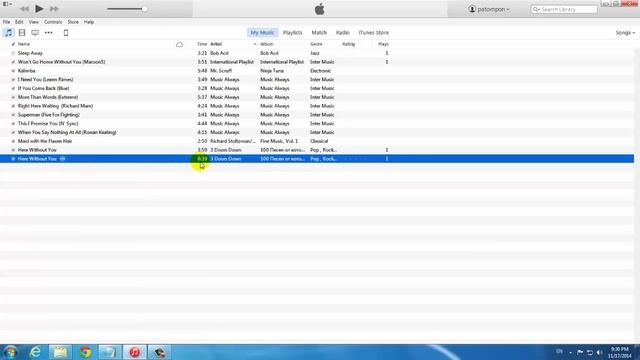Open the patompon account dropdown
640x360 pixels.
(x=489, y=9)
